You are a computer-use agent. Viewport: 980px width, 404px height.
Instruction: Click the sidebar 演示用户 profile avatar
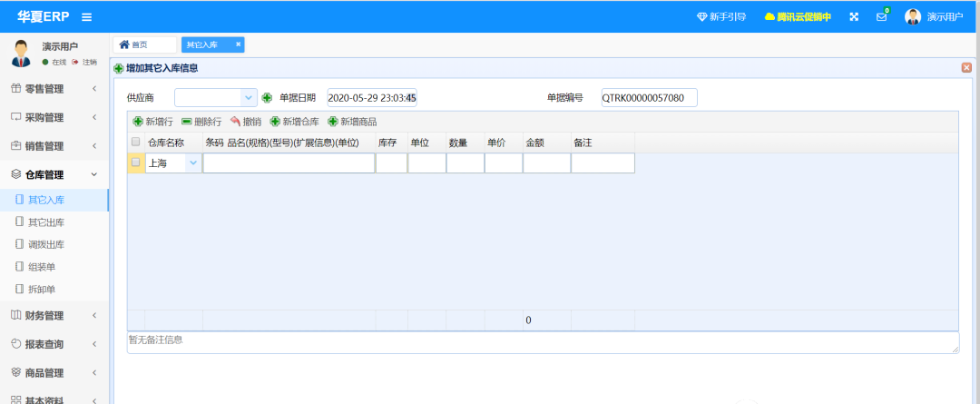(21, 54)
